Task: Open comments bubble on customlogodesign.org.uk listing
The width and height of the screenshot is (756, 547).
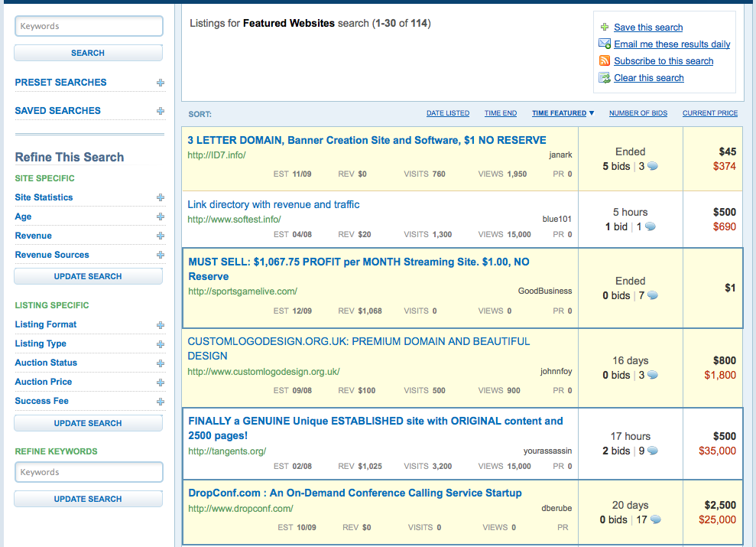Action: pos(652,376)
